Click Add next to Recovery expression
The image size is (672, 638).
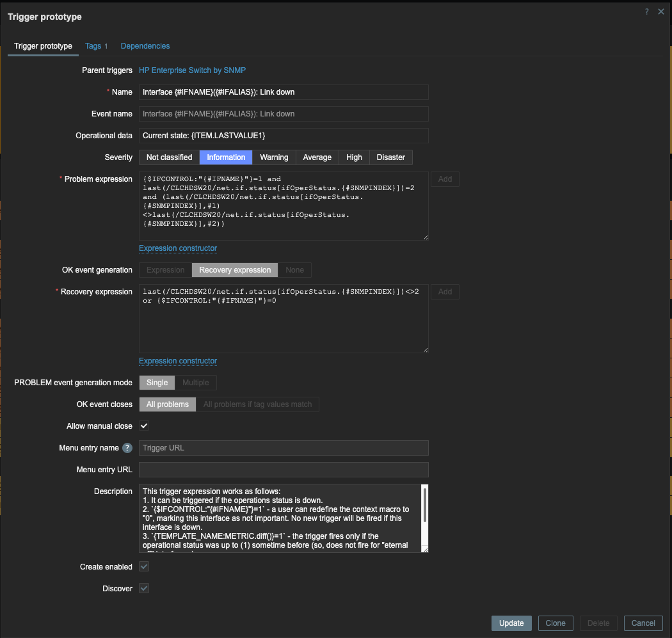pyautogui.click(x=445, y=292)
